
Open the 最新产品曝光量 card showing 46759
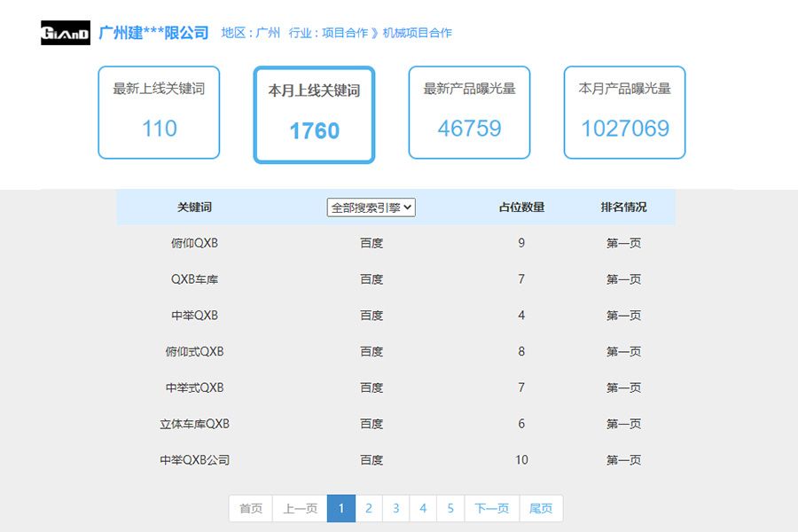click(x=469, y=112)
